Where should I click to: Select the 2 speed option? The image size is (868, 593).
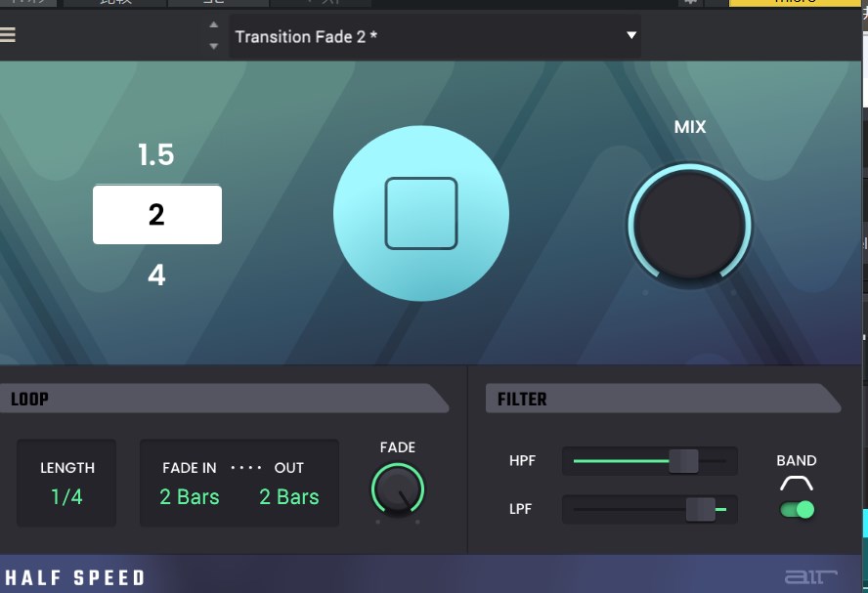[x=156, y=215]
